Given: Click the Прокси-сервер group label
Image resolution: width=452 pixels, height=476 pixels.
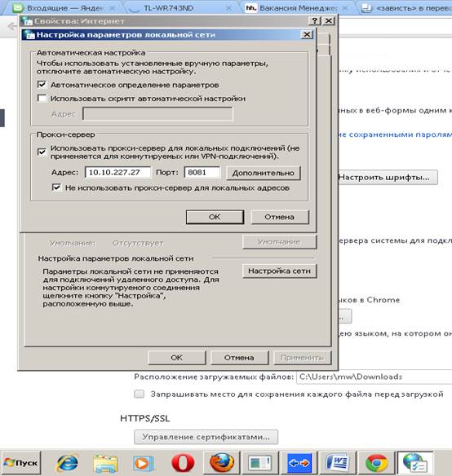Looking at the screenshot, I should [x=65, y=134].
